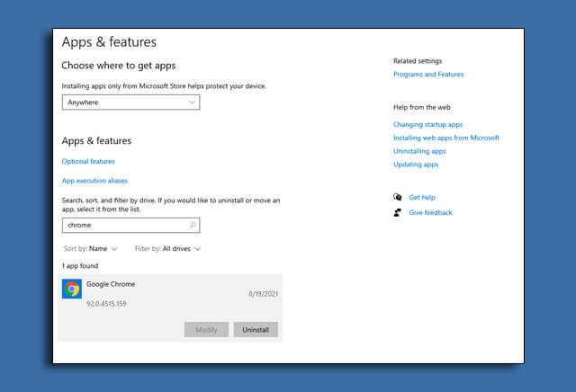This screenshot has width=576, height=392.
Task: Click the Give feedback link text
Action: 430,213
